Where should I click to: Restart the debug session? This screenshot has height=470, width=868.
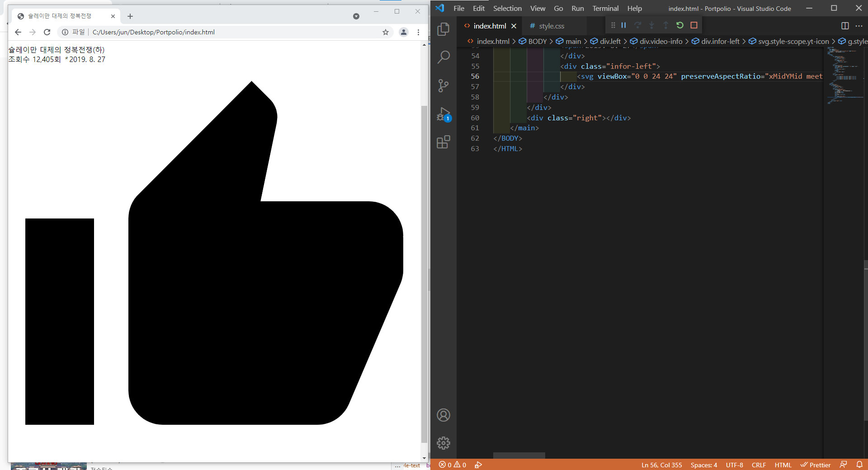679,25
